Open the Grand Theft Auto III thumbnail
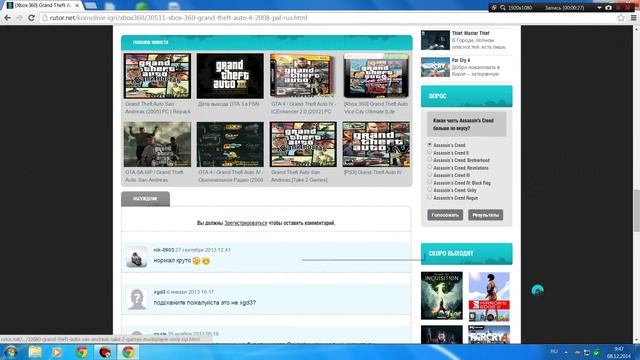Viewport: 640px width, 360px height. pos(230,76)
